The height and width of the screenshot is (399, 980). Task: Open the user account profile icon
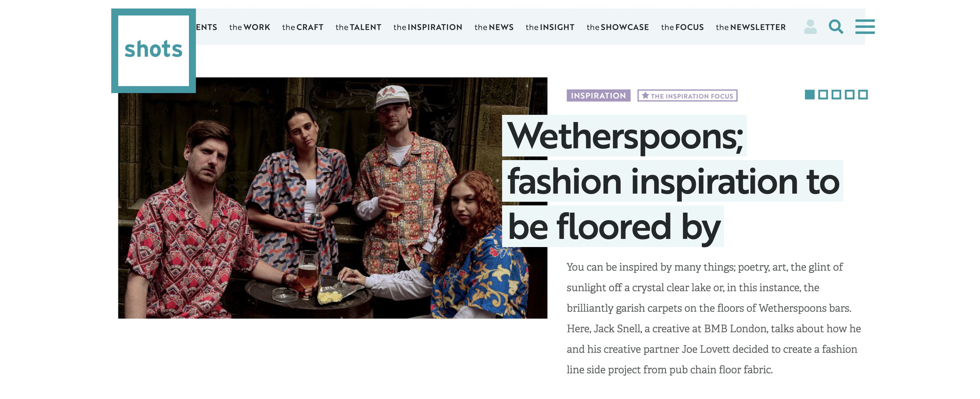point(810,27)
